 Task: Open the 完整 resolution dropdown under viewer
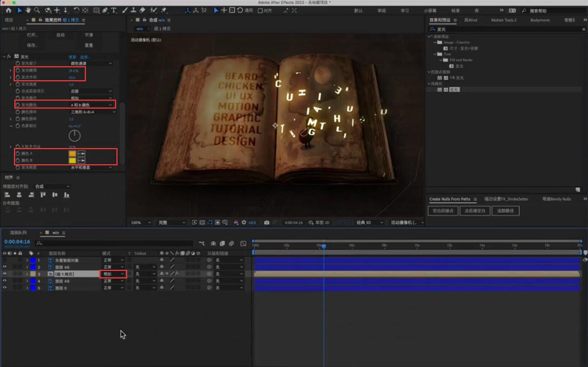pyautogui.click(x=172, y=223)
